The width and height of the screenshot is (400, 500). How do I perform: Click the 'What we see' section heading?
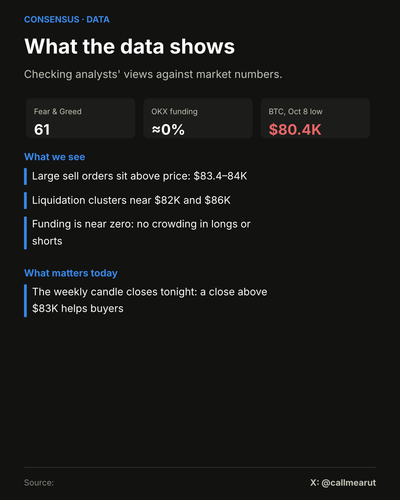(x=55, y=157)
